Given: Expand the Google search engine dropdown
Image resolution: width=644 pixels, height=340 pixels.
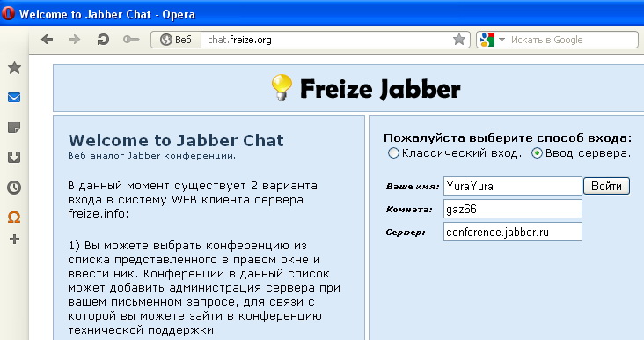Looking at the screenshot, I should click(501, 40).
